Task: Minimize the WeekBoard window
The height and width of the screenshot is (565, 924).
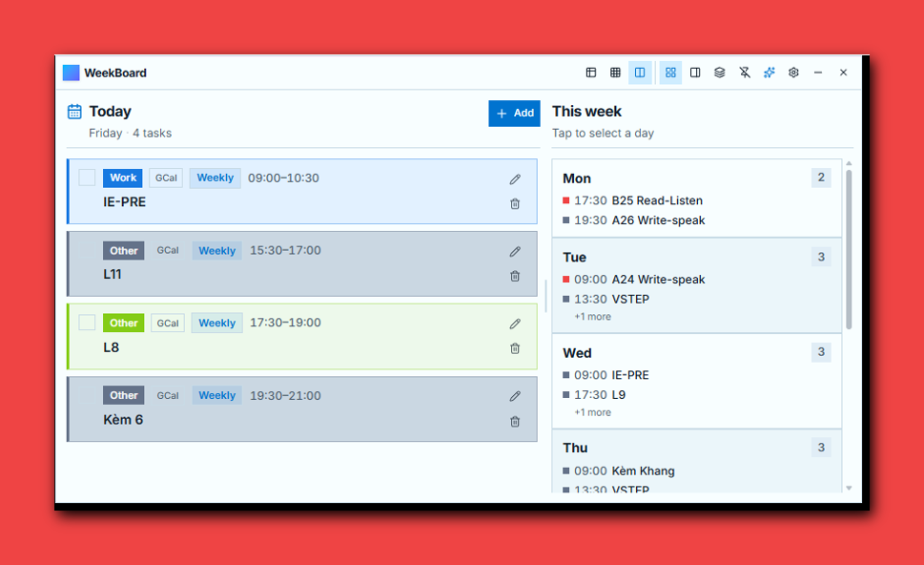Action: point(818,73)
